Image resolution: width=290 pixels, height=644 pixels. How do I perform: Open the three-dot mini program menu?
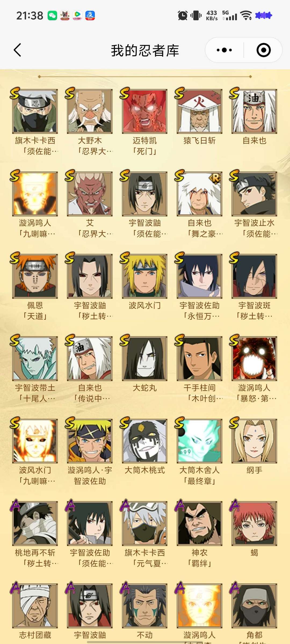pyautogui.click(x=224, y=50)
